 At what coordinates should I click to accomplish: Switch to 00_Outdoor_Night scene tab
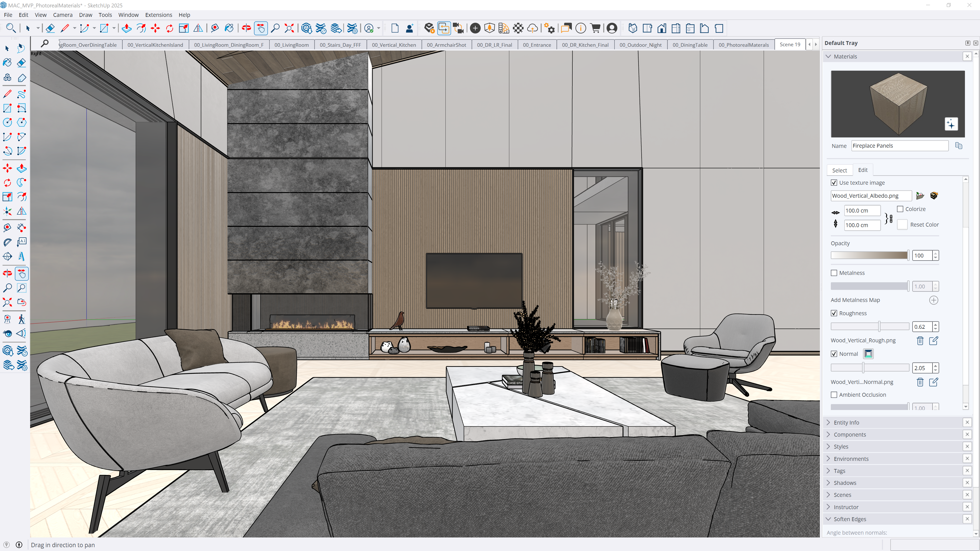coord(640,45)
